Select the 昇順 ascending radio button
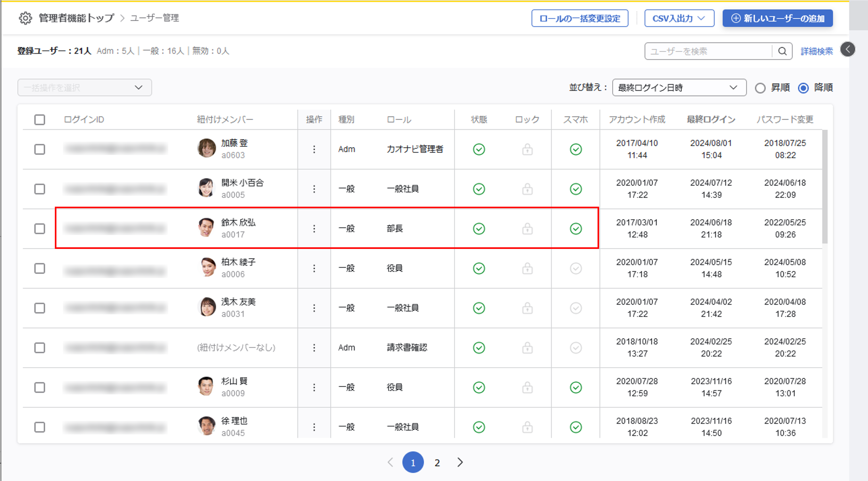Image resolution: width=868 pixels, height=481 pixels. [760, 88]
